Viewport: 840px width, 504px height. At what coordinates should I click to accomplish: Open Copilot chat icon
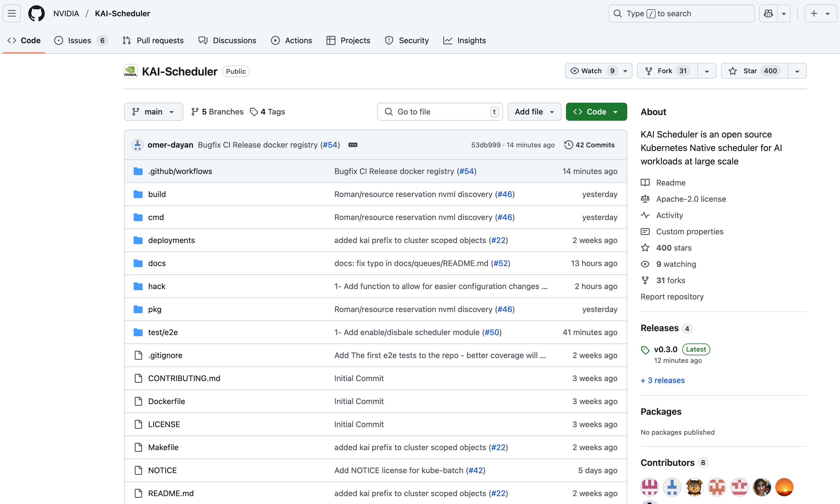pyautogui.click(x=768, y=13)
